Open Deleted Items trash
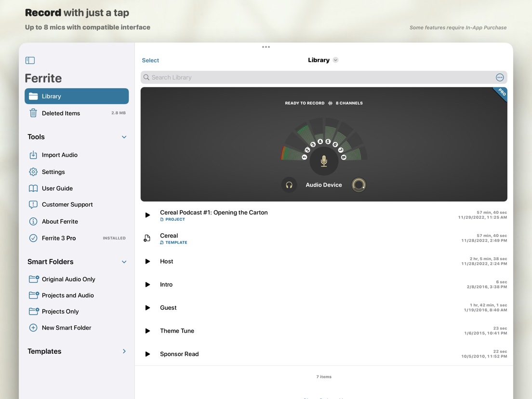Image resolution: width=532 pixels, height=399 pixels. 77,113
